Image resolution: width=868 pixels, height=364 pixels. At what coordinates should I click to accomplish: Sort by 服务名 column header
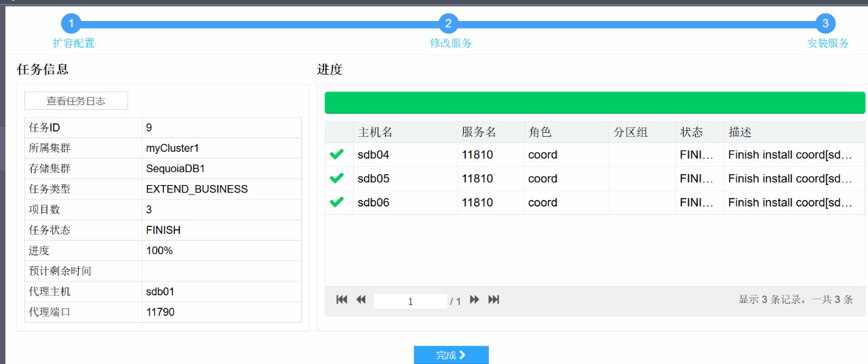pos(479,132)
